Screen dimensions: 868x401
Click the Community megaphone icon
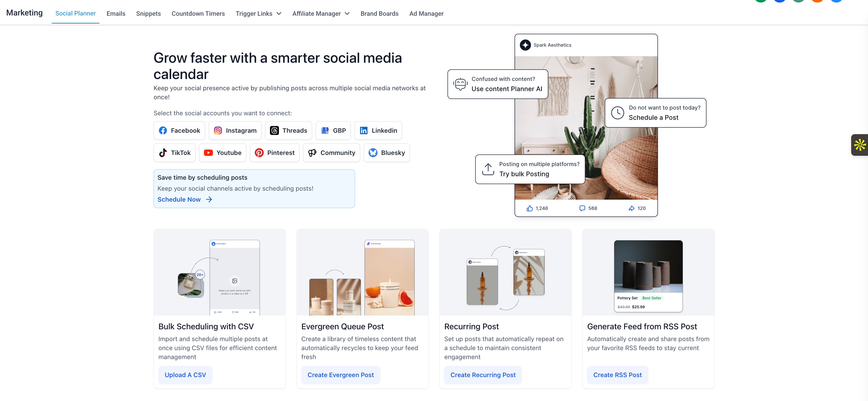pyautogui.click(x=312, y=153)
